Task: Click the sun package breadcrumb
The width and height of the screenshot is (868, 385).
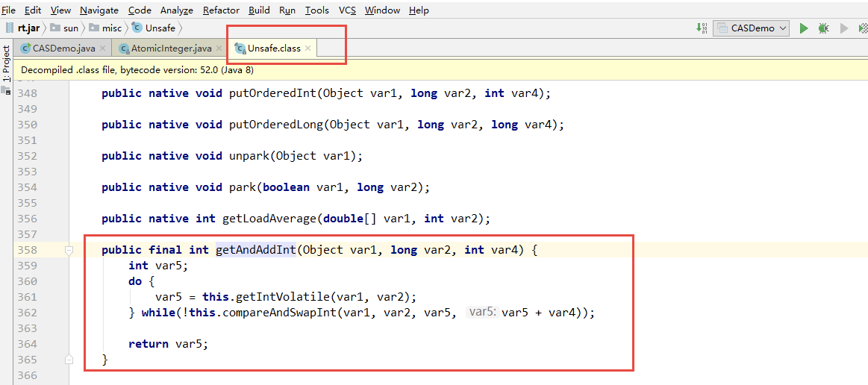Action: [65, 28]
